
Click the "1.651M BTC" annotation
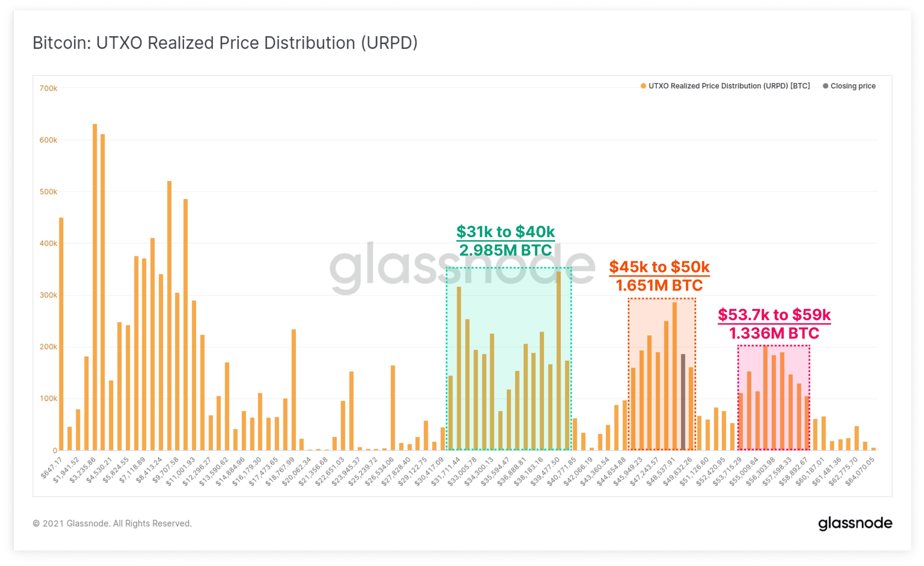coord(659,285)
